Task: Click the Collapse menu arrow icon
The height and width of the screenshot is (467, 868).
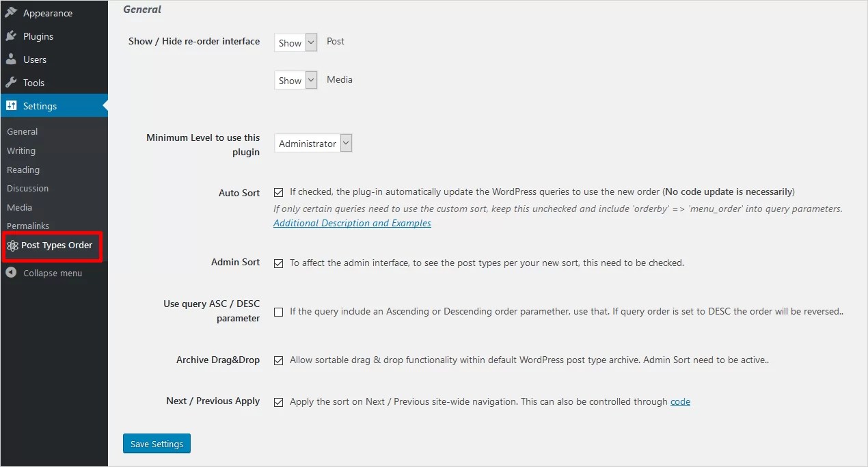Action: tap(11, 273)
